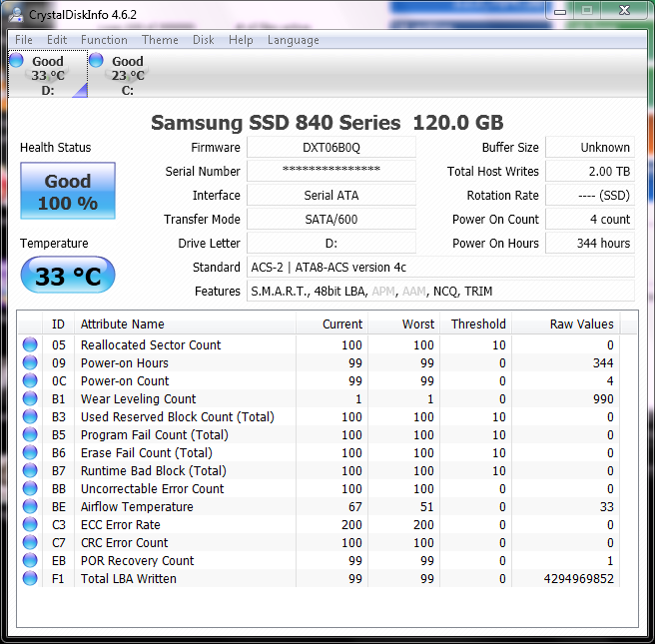
Task: Click the Current column header
Action: [x=332, y=324]
